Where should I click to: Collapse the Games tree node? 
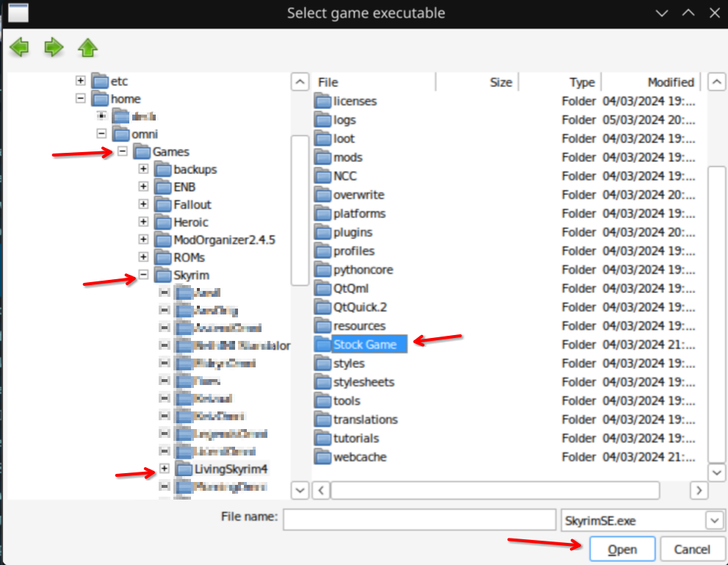(x=123, y=152)
